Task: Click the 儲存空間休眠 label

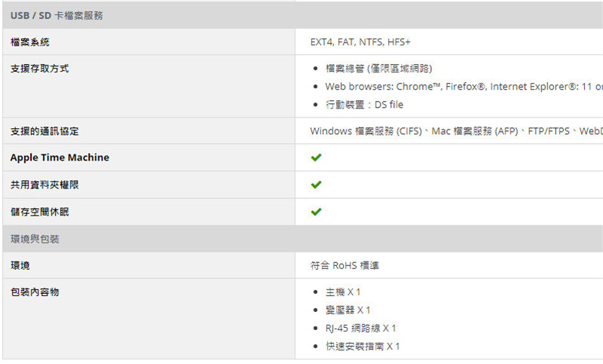Action: coord(40,212)
